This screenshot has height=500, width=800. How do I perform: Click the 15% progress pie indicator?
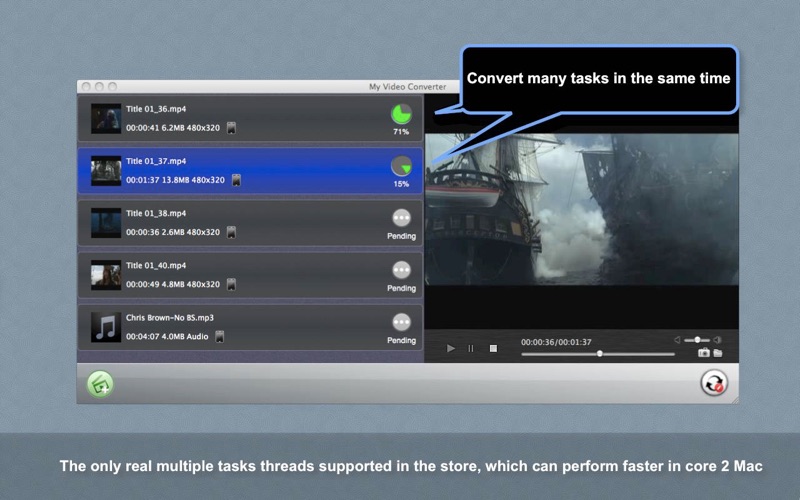pos(401,166)
